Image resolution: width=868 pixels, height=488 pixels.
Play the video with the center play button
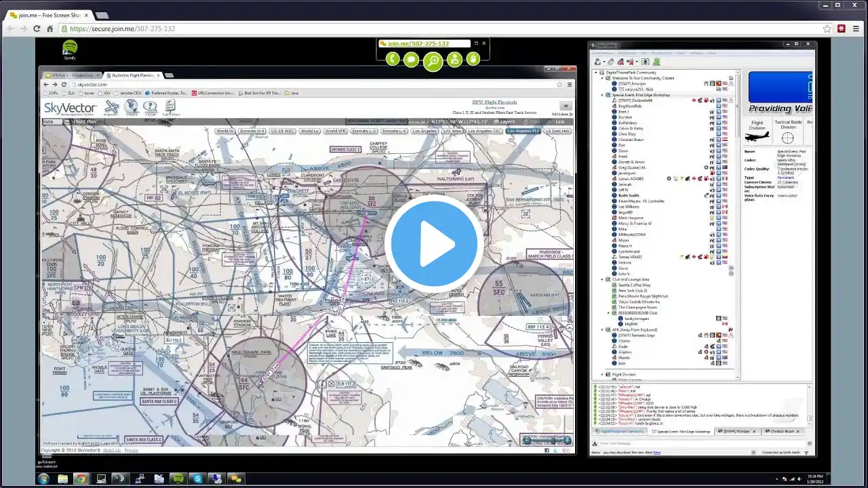[x=434, y=244]
